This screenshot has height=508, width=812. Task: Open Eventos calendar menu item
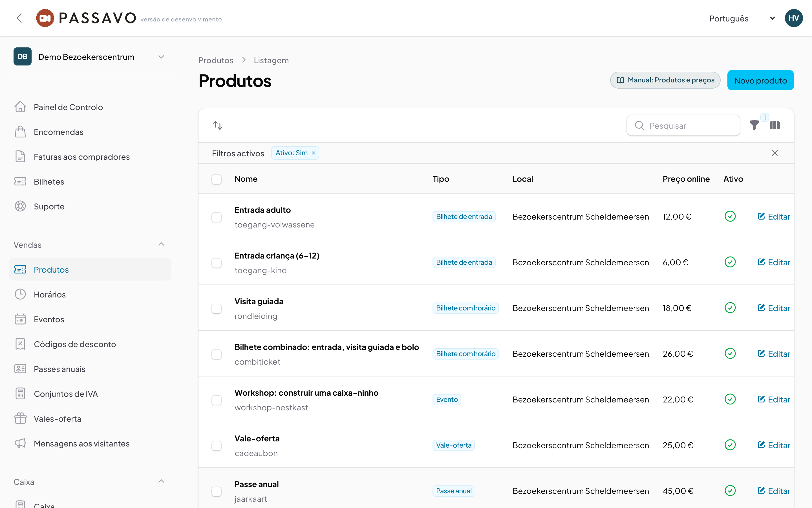[90, 319]
